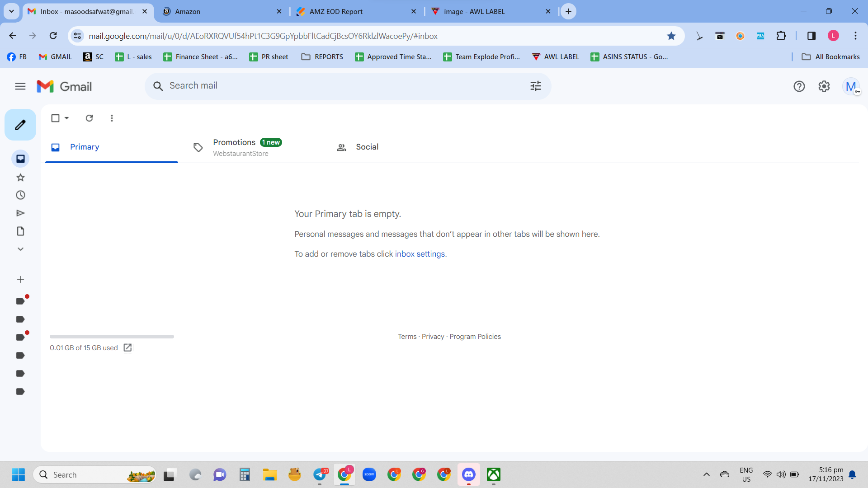Open the Privacy link
The height and width of the screenshot is (488, 868).
point(433,337)
